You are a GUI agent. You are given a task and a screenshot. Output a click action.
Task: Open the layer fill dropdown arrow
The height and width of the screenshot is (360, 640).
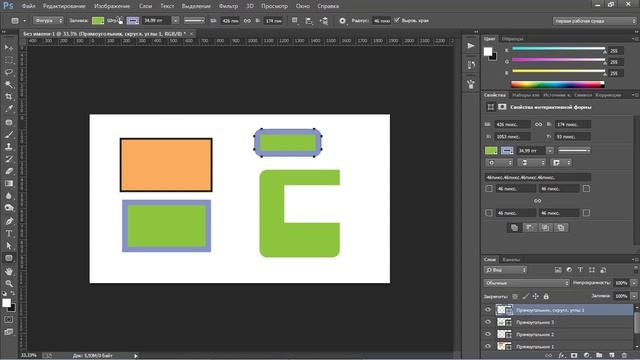(633, 296)
